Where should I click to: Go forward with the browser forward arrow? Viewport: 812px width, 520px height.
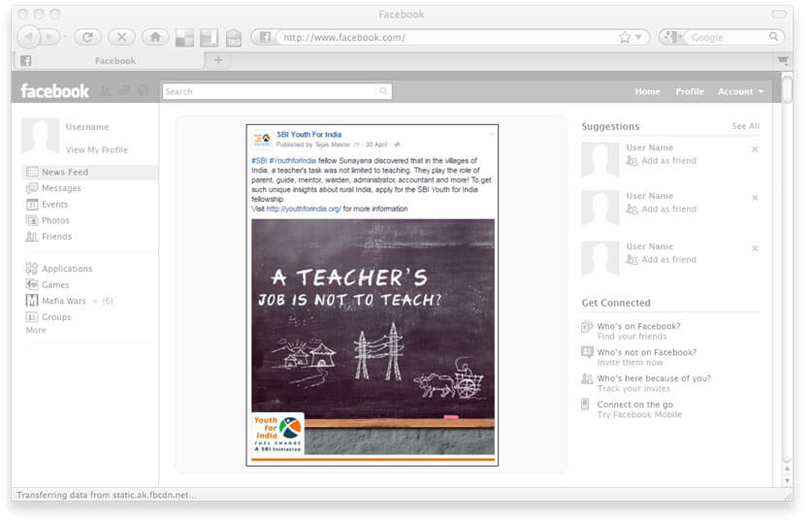coord(50,37)
